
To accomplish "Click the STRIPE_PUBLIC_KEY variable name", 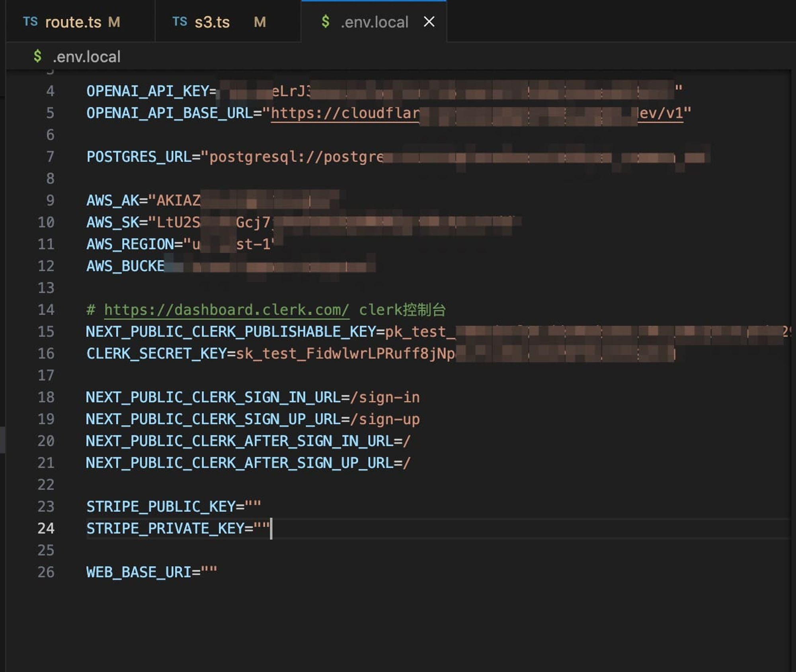I will click(161, 506).
